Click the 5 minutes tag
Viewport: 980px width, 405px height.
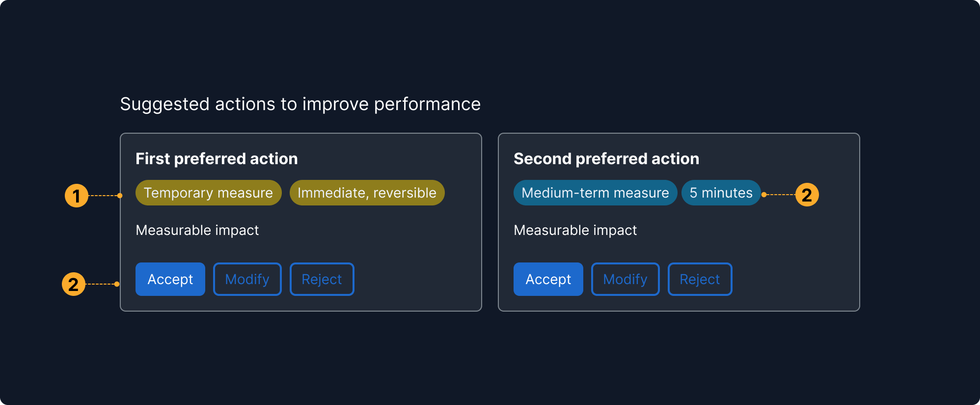[721, 193]
